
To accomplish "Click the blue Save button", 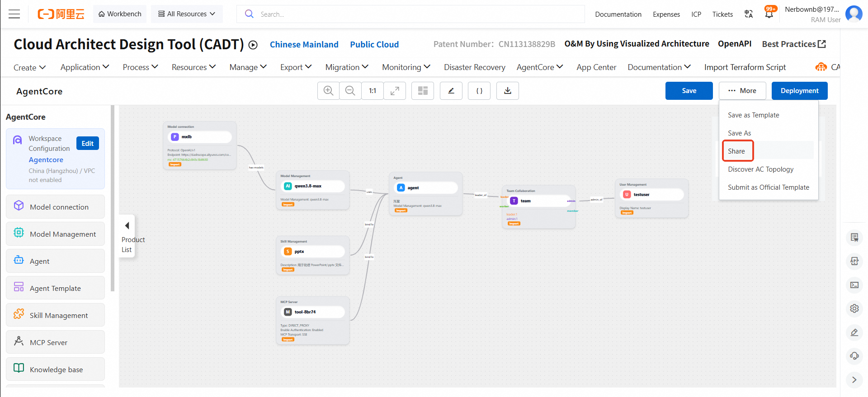I will (x=689, y=91).
